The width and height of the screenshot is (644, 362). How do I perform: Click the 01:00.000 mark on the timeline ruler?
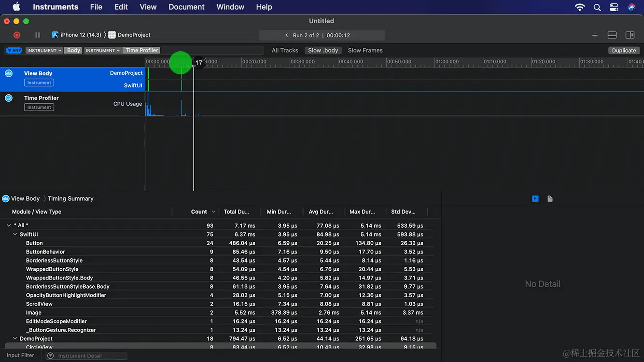[447, 62]
